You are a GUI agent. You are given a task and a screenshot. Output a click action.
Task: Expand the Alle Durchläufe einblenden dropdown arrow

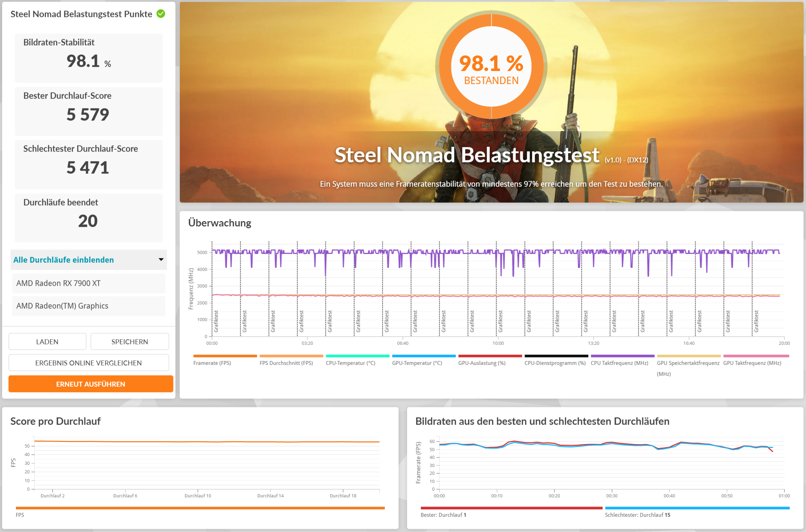(x=161, y=260)
